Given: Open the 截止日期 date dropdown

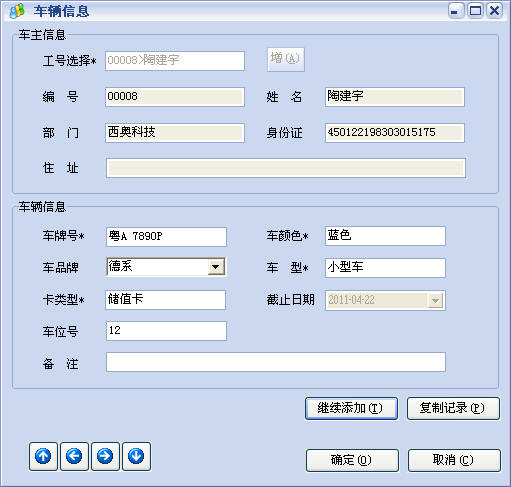Looking at the screenshot, I should pyautogui.click(x=435, y=300).
